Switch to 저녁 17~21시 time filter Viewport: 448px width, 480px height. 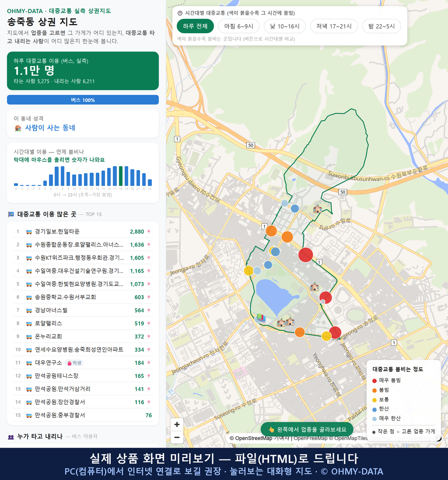coord(334,26)
